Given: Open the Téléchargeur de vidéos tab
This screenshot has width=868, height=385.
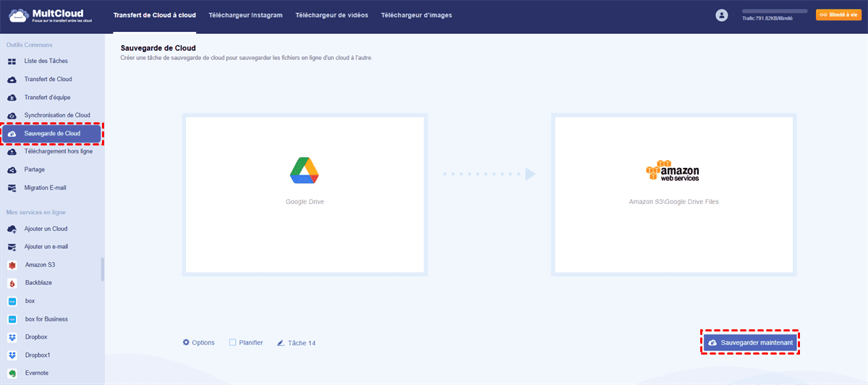Looking at the screenshot, I should pyautogui.click(x=331, y=15).
